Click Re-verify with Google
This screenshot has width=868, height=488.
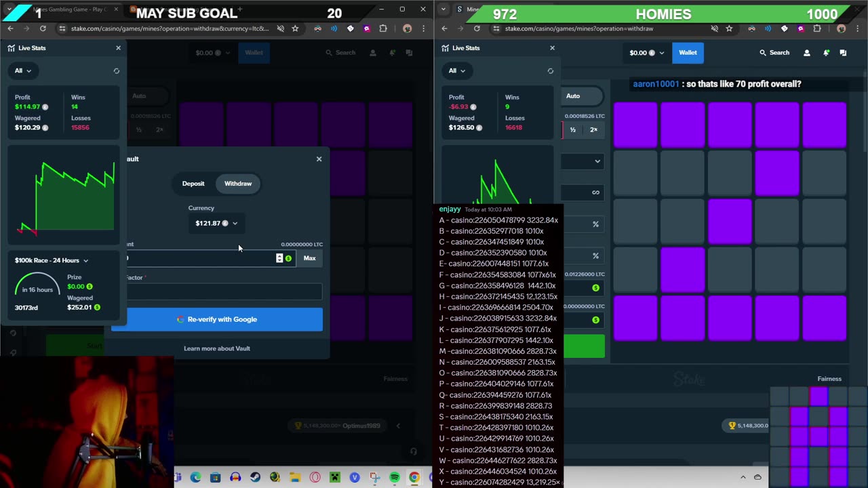click(x=217, y=319)
